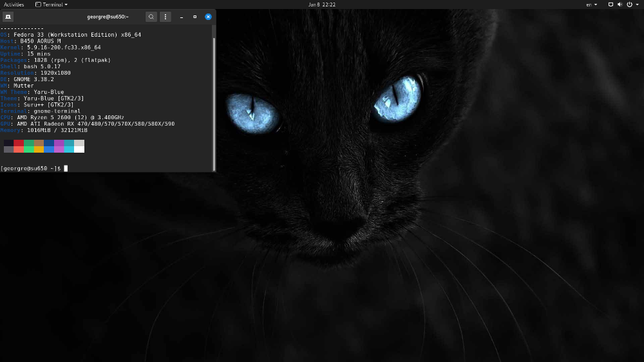Open the en keyboard layout menu

click(591, 5)
